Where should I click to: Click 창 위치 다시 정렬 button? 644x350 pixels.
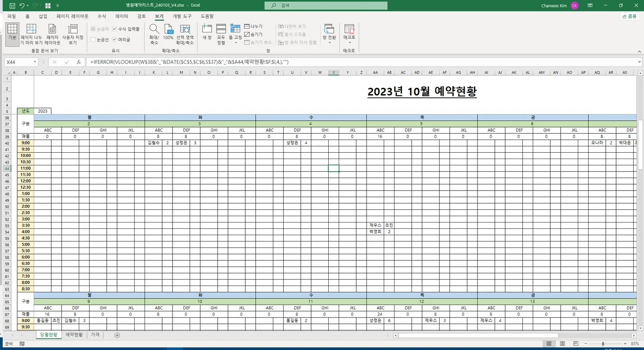coord(298,42)
